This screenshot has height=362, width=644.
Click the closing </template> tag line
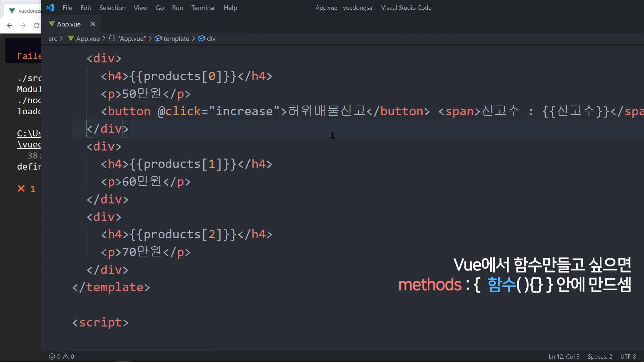(x=111, y=287)
